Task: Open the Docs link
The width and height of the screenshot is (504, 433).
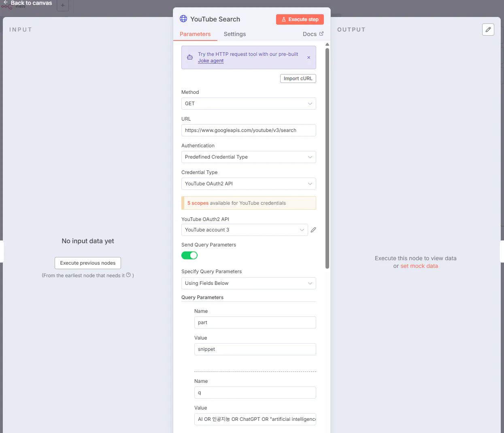Action: click(x=313, y=34)
